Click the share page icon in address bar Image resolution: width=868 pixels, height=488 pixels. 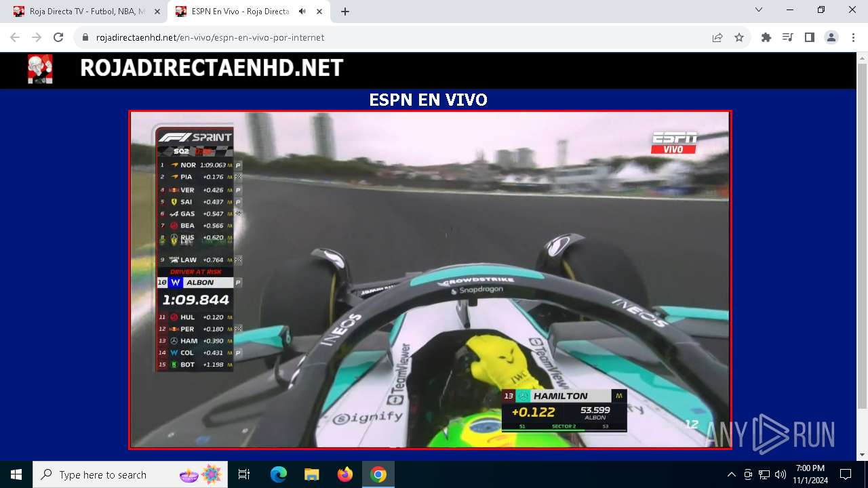click(717, 37)
